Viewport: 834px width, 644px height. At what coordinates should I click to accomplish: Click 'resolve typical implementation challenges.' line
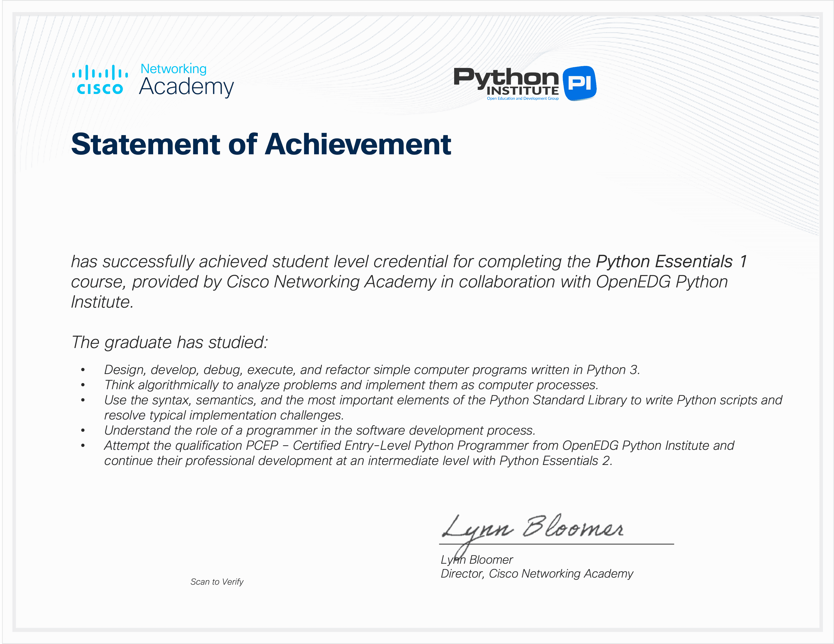(x=224, y=415)
